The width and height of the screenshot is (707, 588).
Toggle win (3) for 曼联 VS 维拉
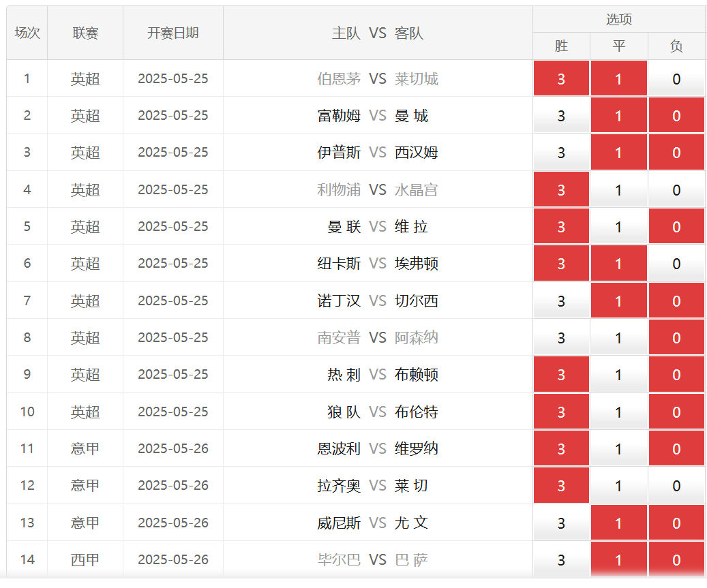point(561,226)
